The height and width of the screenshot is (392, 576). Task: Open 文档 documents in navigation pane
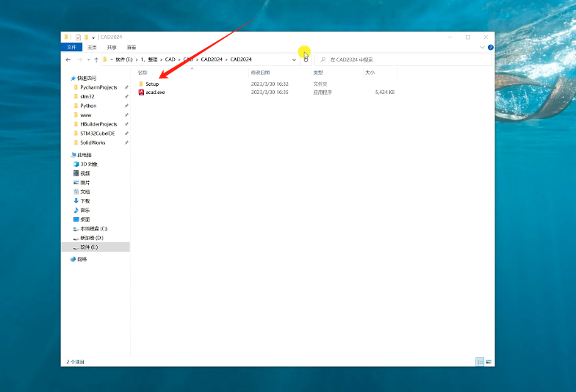pyautogui.click(x=85, y=192)
